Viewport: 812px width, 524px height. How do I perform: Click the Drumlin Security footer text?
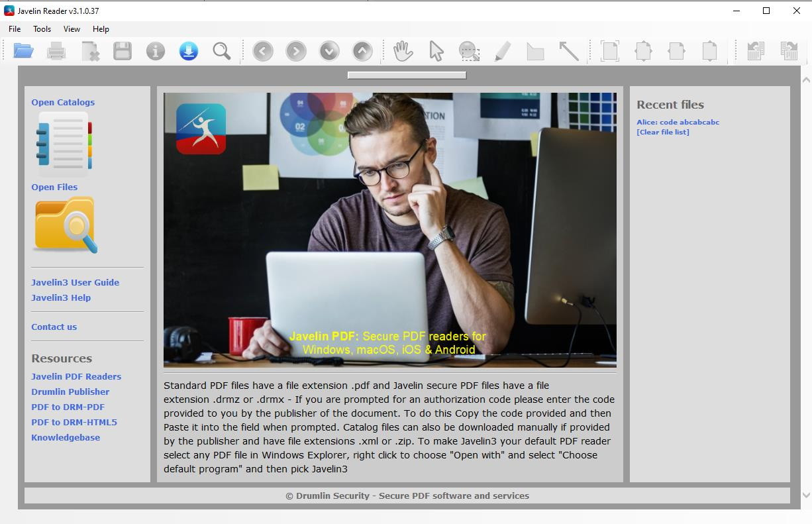point(407,496)
